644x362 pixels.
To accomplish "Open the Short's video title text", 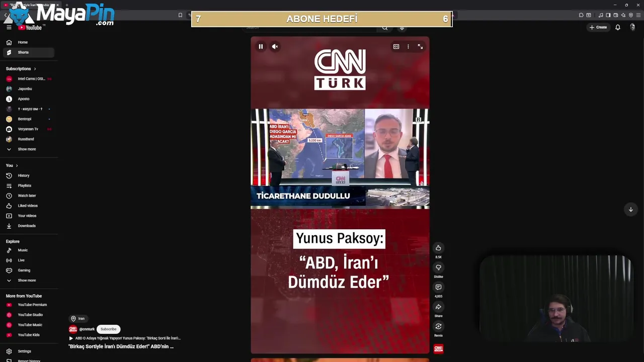I will [121, 346].
